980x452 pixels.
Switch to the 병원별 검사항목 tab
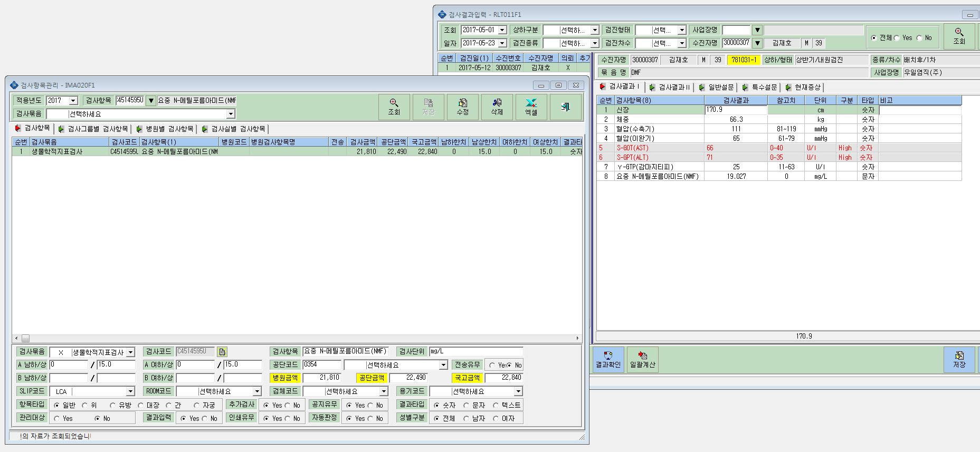point(165,129)
